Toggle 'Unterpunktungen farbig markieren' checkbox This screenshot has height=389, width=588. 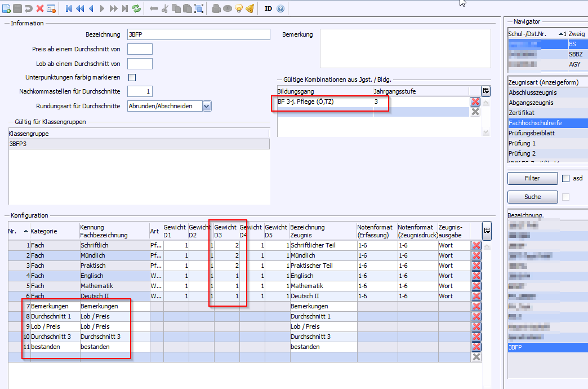[x=132, y=77]
